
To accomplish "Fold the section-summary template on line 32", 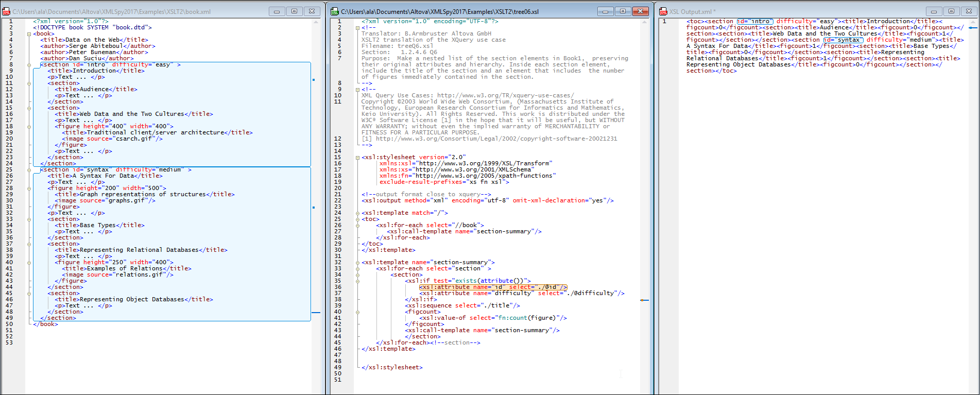I will pyautogui.click(x=357, y=263).
